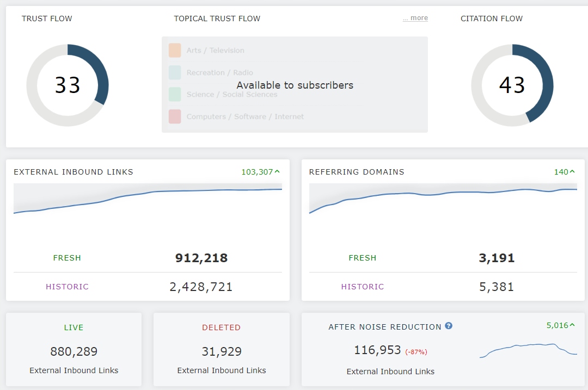Click the Computers / Software / Internet swatch
The width and height of the screenshot is (588, 390).
pyautogui.click(x=175, y=116)
